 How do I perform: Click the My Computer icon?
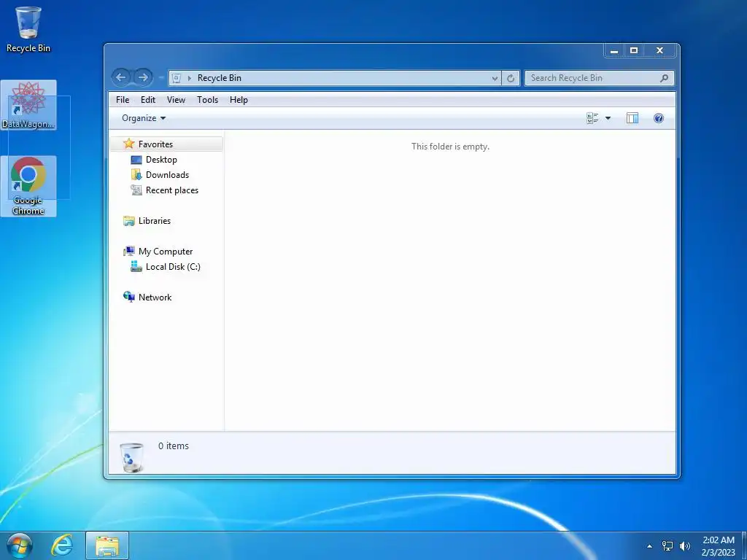(128, 251)
